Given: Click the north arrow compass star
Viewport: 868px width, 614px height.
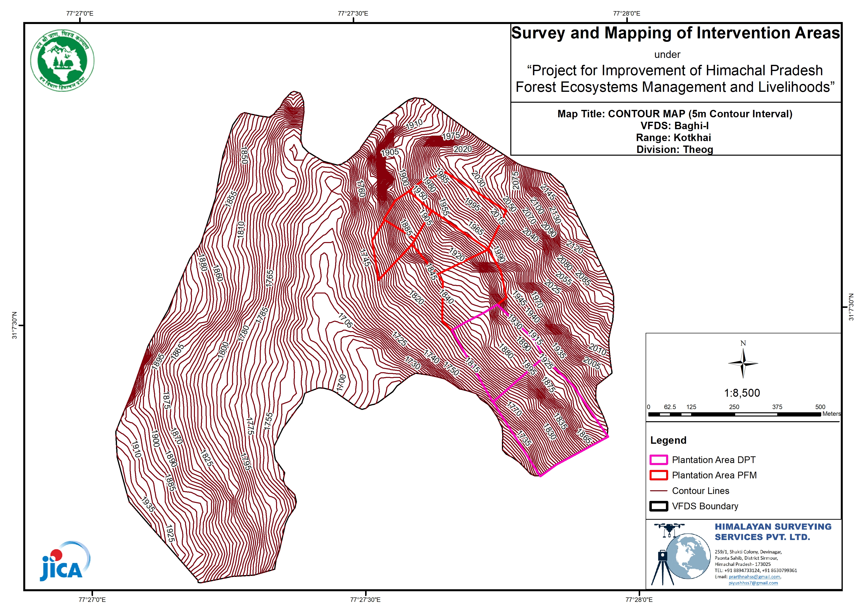Looking at the screenshot, I should 743,363.
